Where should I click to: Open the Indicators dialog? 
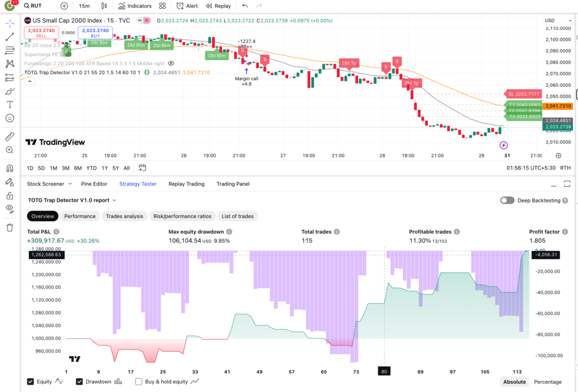(x=135, y=6)
